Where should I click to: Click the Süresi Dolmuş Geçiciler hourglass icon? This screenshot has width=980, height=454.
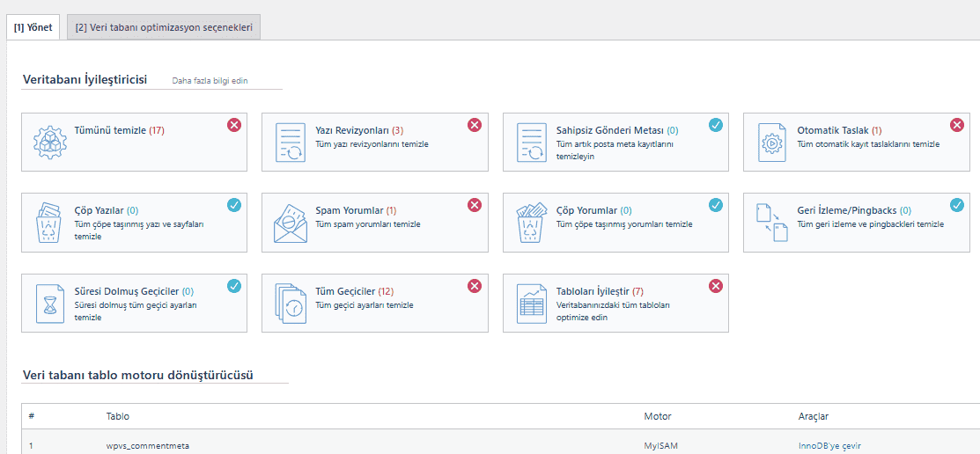pos(49,304)
